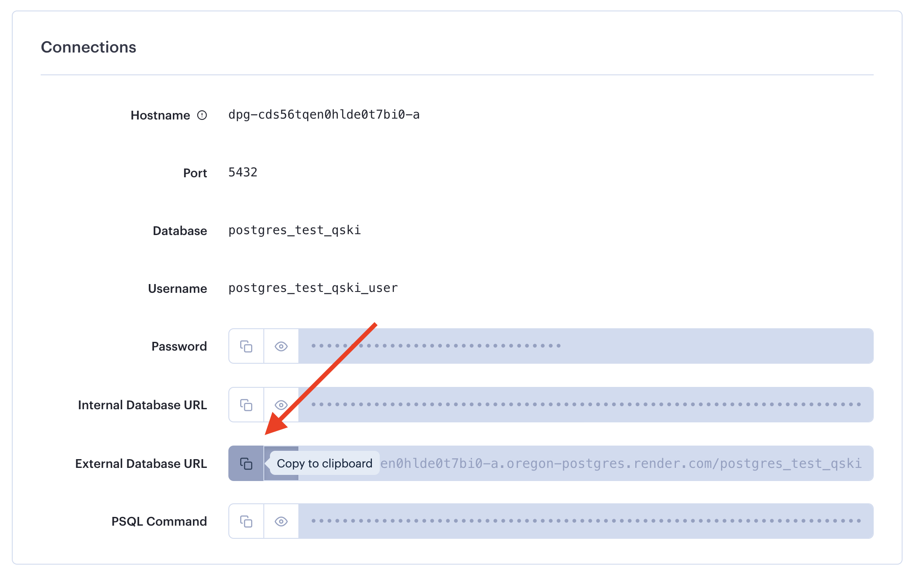Screen dimensions: 924x576
Task: Click the External Database URL label
Action: pyautogui.click(x=141, y=464)
